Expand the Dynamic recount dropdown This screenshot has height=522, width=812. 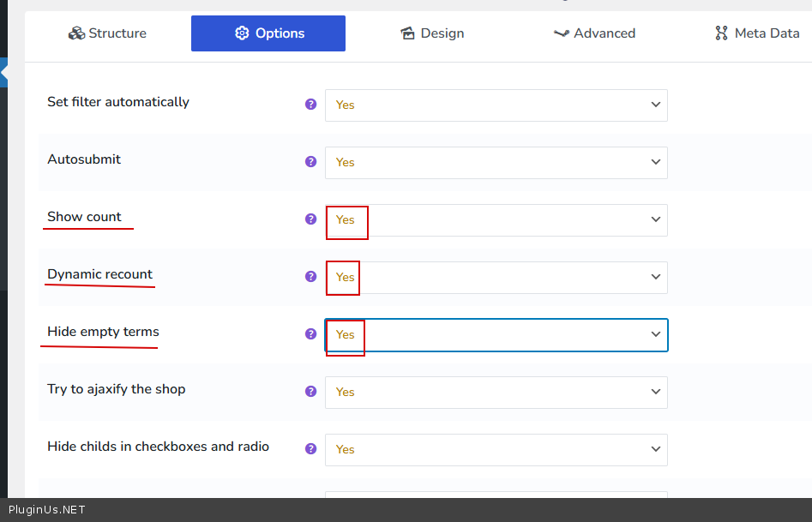point(496,278)
